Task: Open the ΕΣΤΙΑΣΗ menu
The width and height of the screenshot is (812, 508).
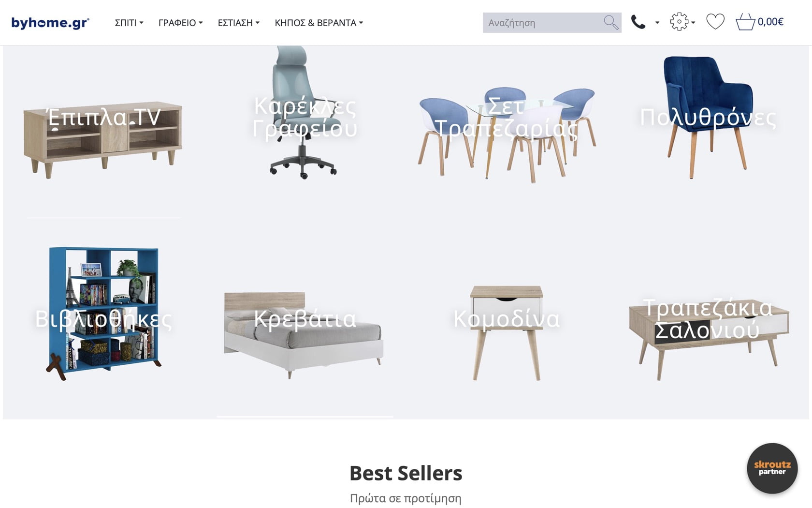Action: pos(239,23)
